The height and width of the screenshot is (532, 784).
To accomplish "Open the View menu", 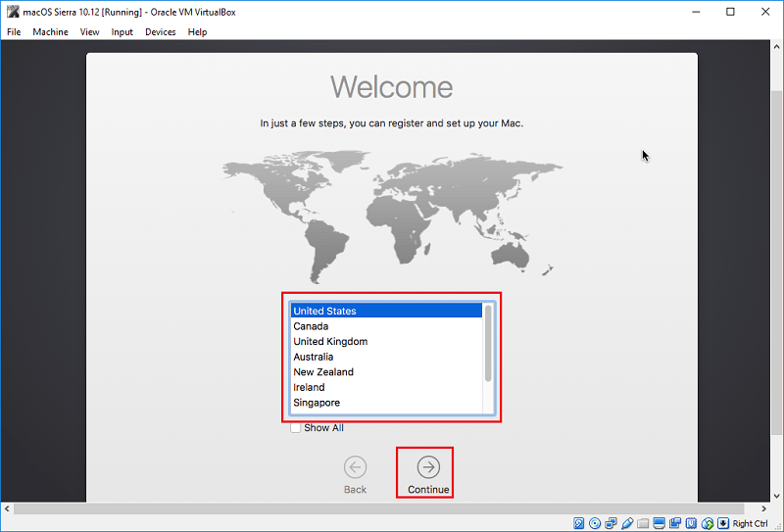I will (89, 32).
